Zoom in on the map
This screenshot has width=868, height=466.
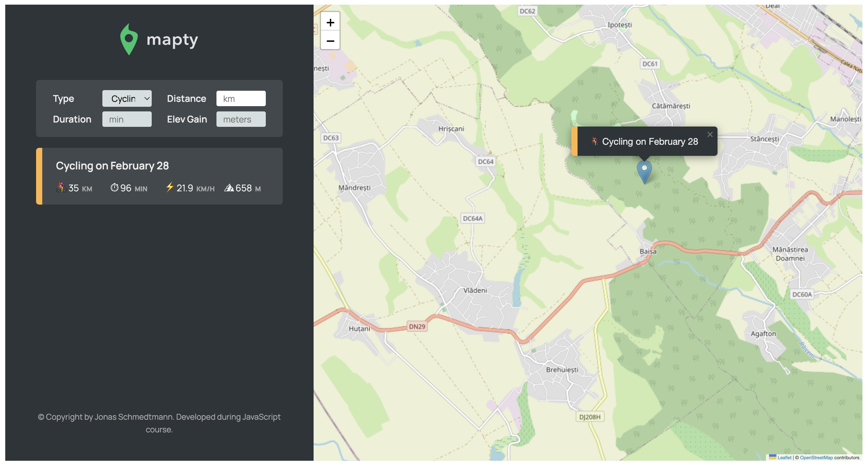(x=330, y=22)
